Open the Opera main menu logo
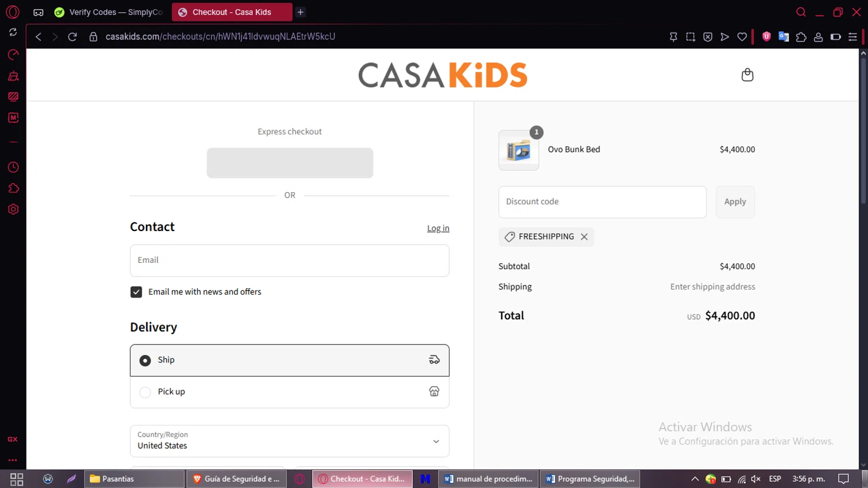The image size is (868, 488). [x=13, y=12]
